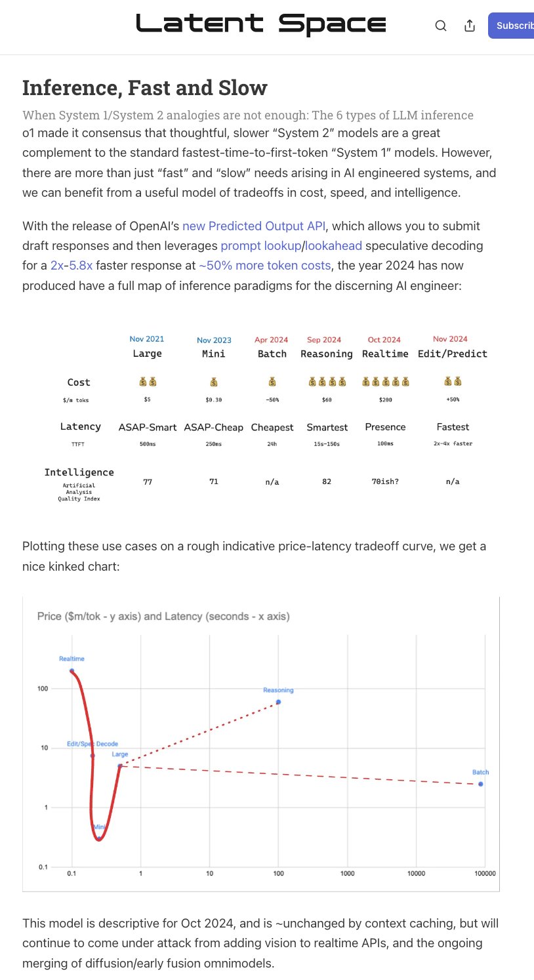The height and width of the screenshot is (980, 534).
Task: Click the Realtime data point on chart
Action: coord(72,670)
